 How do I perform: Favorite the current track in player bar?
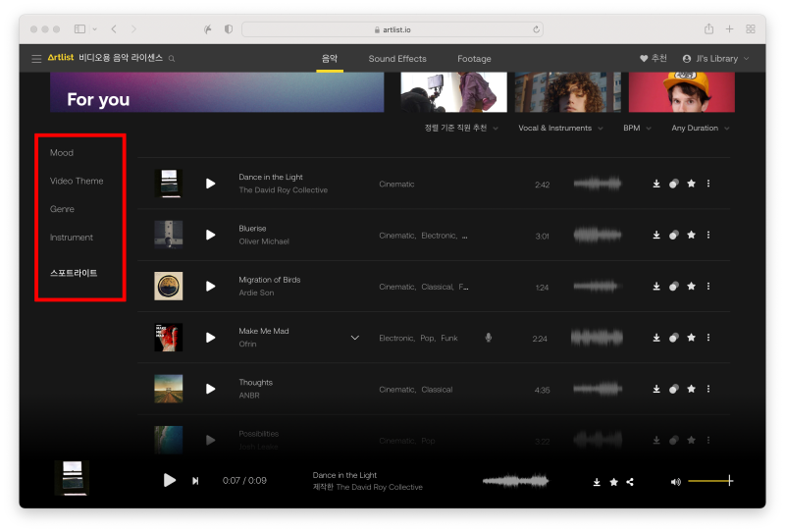point(614,482)
